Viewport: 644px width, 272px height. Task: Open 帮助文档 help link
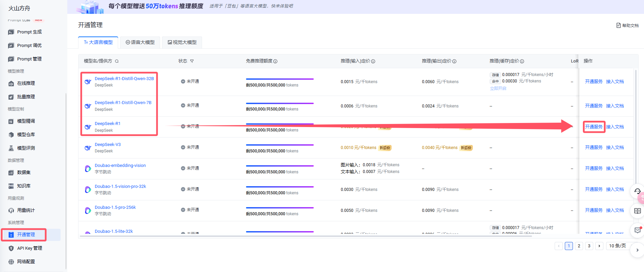(x=627, y=25)
